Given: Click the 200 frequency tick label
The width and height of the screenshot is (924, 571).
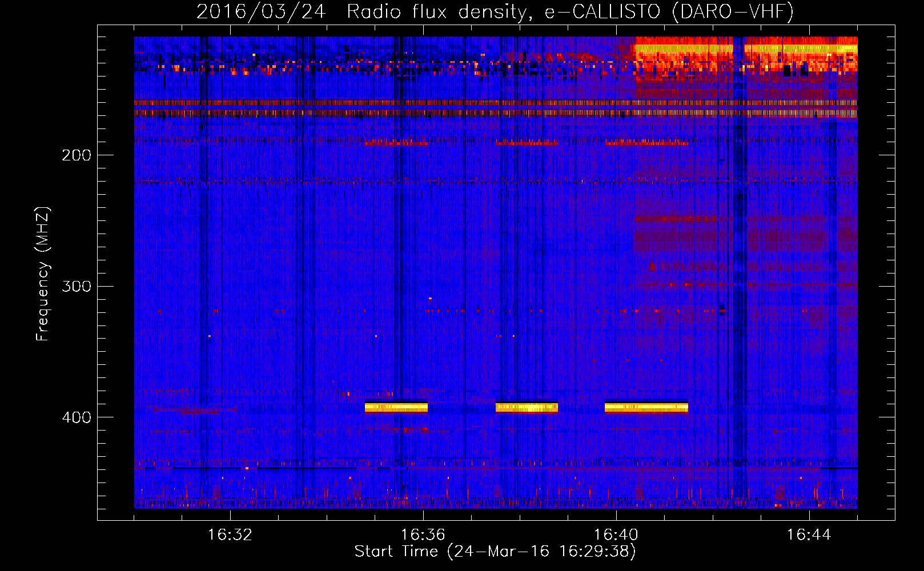Looking at the screenshot, I should 77,155.
